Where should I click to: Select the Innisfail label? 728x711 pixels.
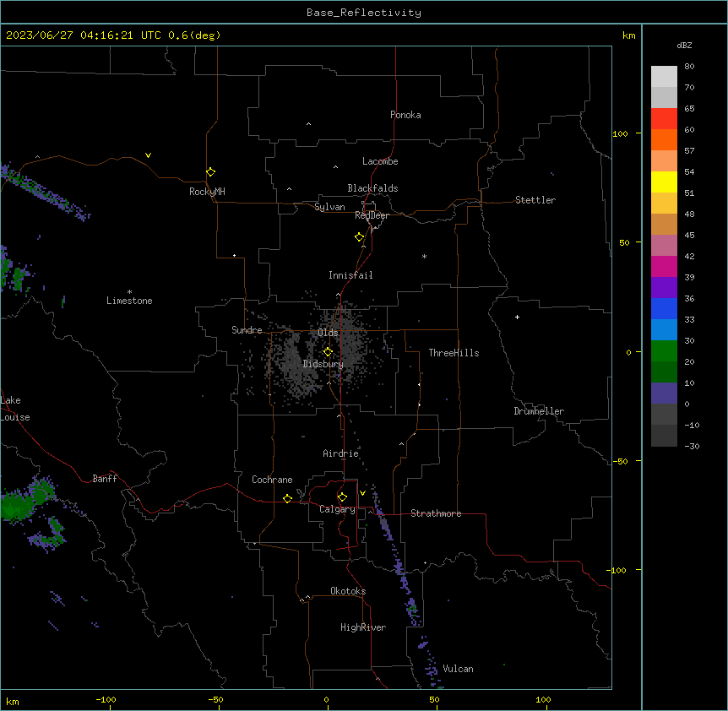pos(350,275)
